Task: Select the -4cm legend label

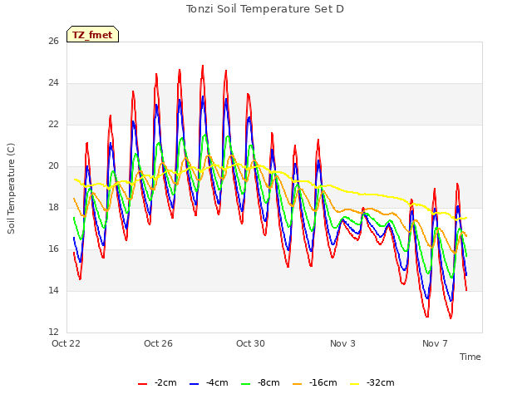Action: (x=217, y=382)
